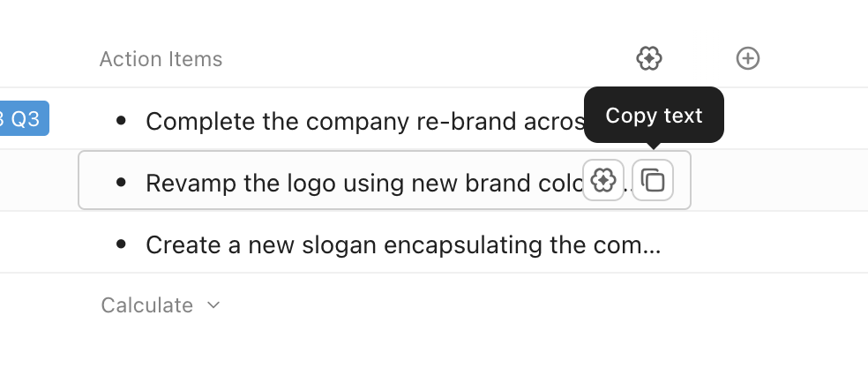Select the Create a new slogan cell

coord(402,244)
